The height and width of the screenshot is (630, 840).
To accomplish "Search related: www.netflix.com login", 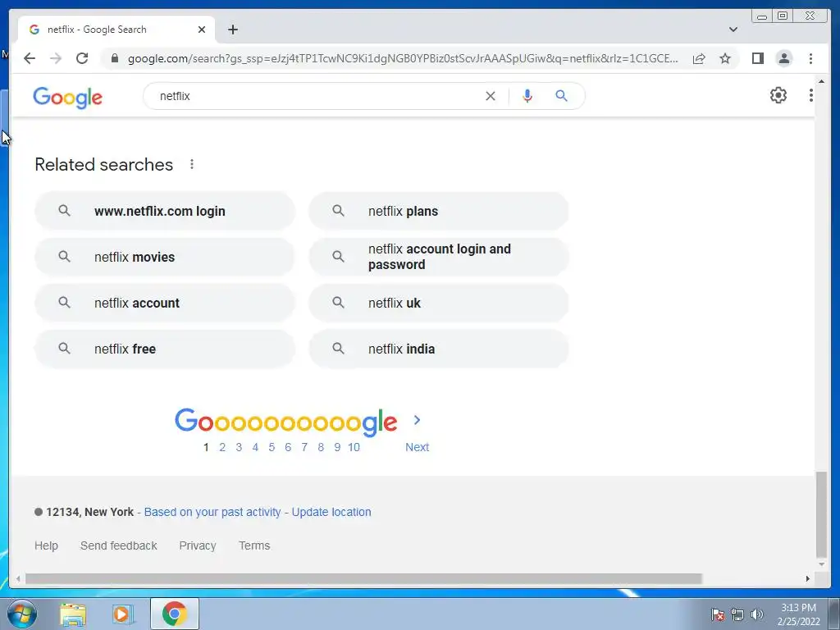I will coord(164,211).
